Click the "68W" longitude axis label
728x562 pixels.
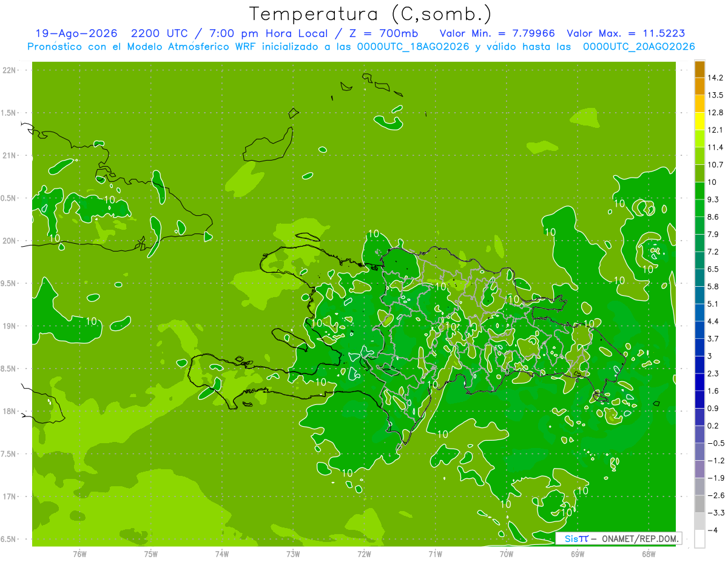coord(649,554)
